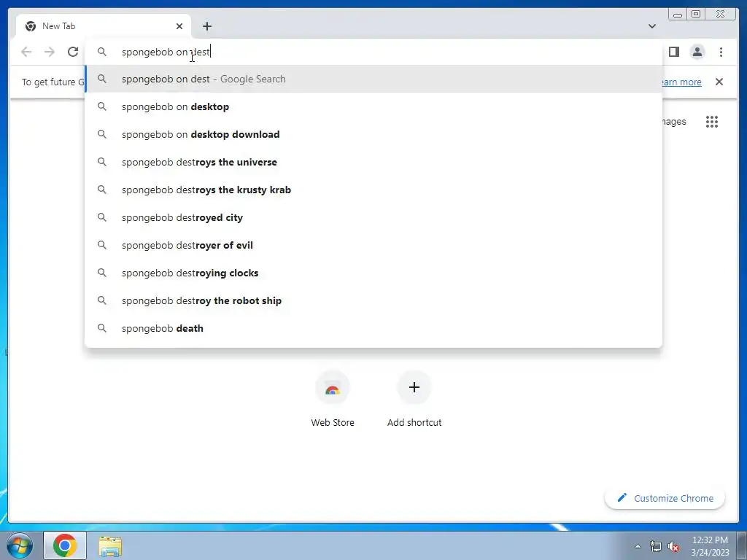Pick 'spongebob death' suggestion
This screenshot has width=747, height=560.
coord(373,328)
